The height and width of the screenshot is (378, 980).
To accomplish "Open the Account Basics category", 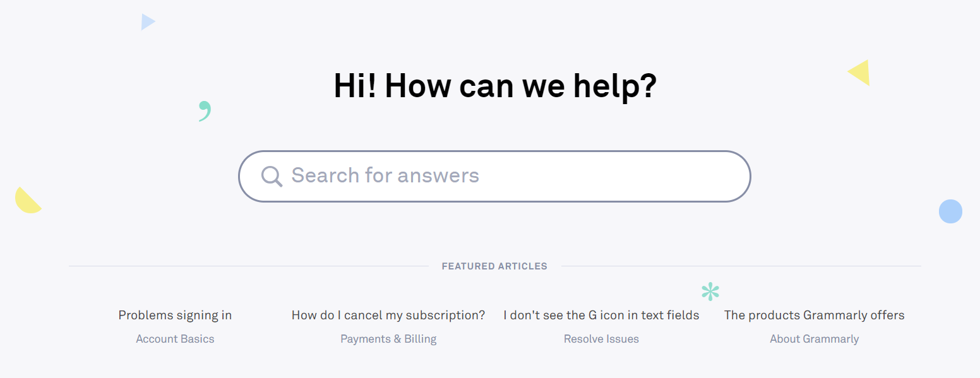I will [175, 339].
